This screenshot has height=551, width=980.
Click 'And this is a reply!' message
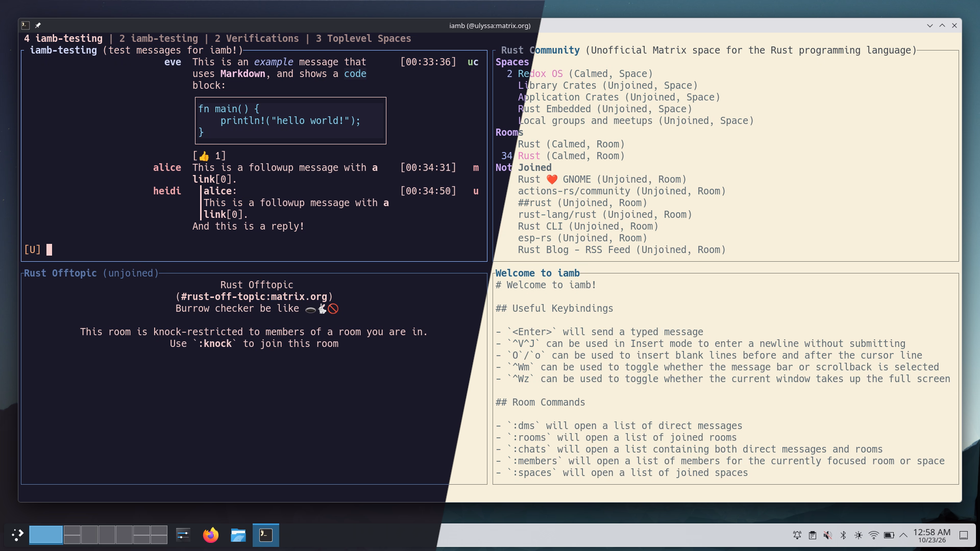pyautogui.click(x=249, y=226)
